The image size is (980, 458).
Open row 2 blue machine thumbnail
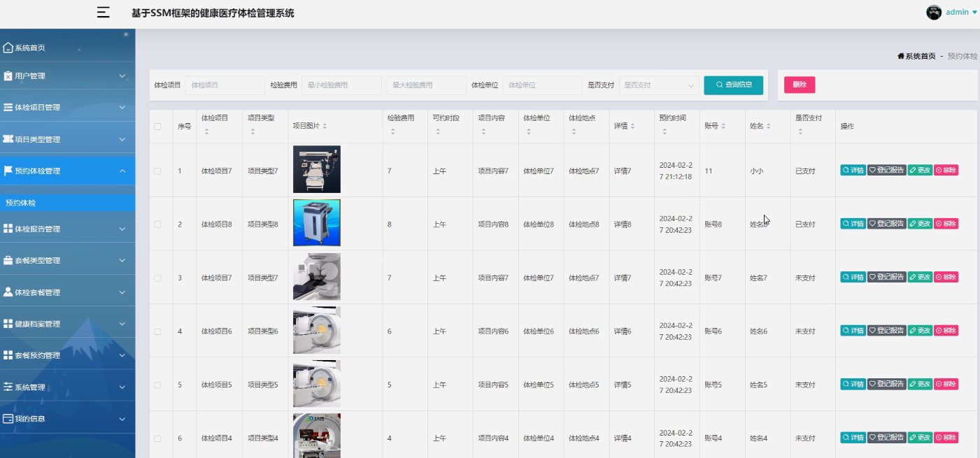point(317,223)
